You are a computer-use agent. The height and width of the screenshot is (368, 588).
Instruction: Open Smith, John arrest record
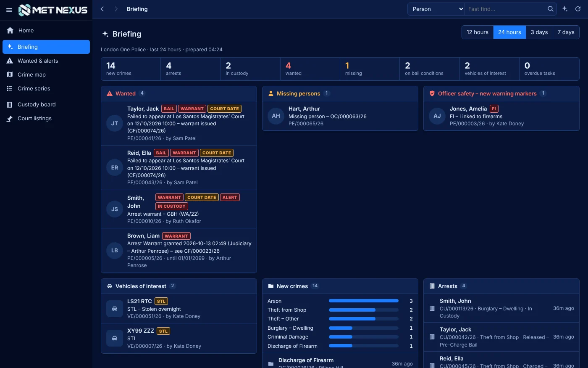pos(501,308)
